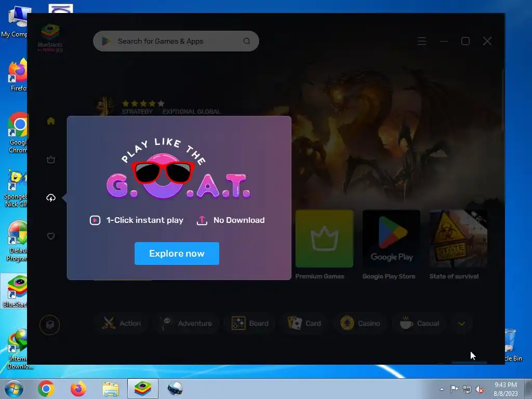
Task: Select the BlueStacks desktop shortcut
Action: (x=15, y=291)
